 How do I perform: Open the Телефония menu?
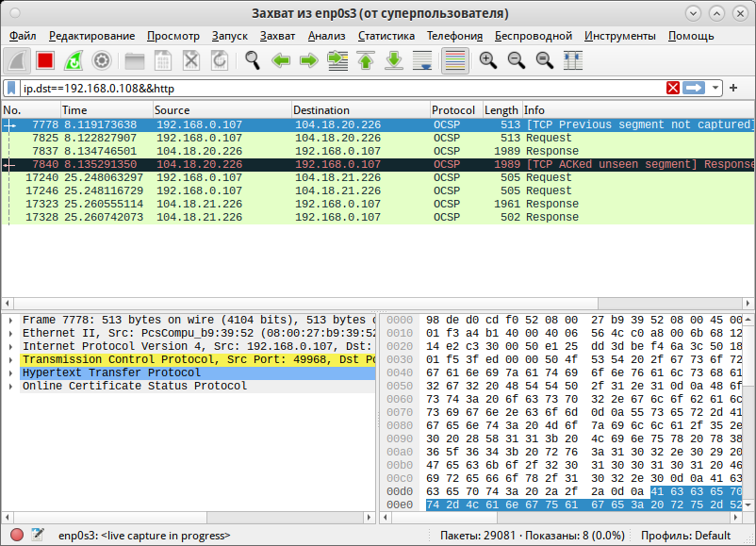(454, 36)
